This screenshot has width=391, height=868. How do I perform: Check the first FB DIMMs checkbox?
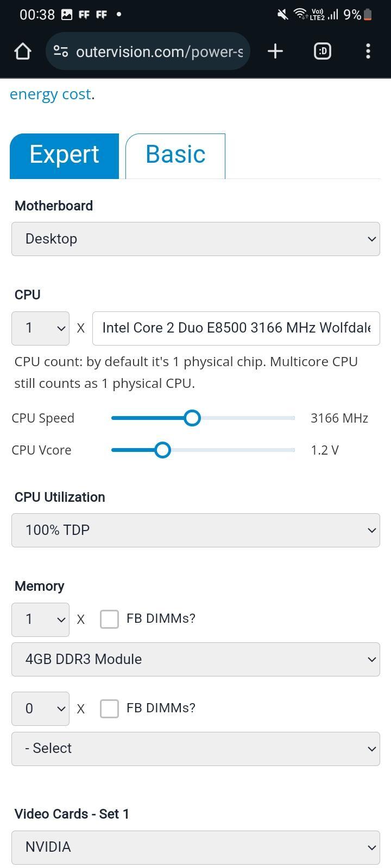pyautogui.click(x=109, y=619)
